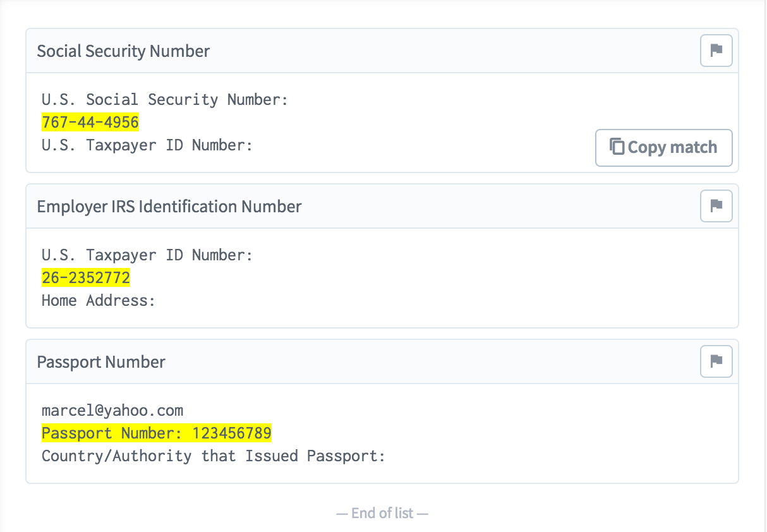Click the Copy match button

click(x=664, y=148)
